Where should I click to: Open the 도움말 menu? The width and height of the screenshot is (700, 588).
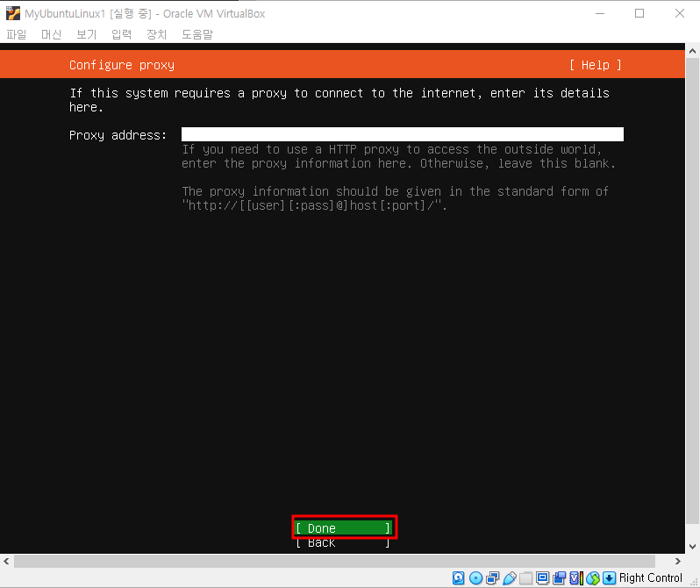click(x=197, y=34)
